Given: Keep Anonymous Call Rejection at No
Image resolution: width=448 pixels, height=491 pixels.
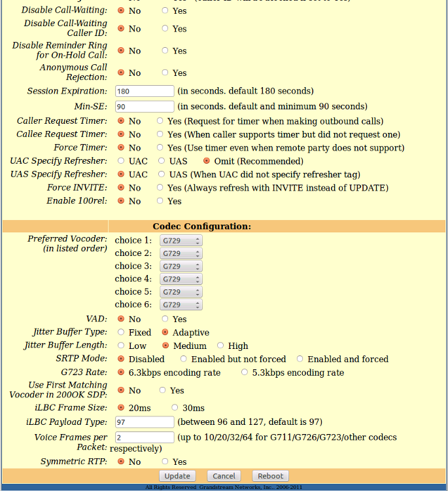Looking at the screenshot, I should click(121, 72).
